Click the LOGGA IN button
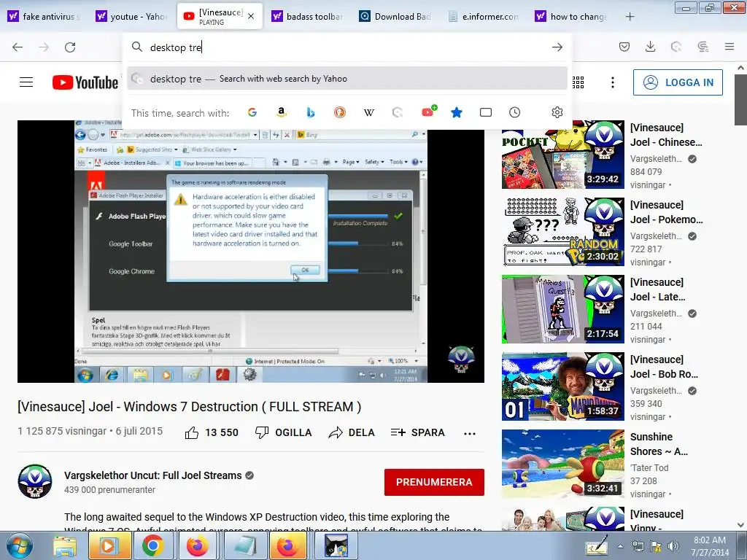 click(x=678, y=82)
